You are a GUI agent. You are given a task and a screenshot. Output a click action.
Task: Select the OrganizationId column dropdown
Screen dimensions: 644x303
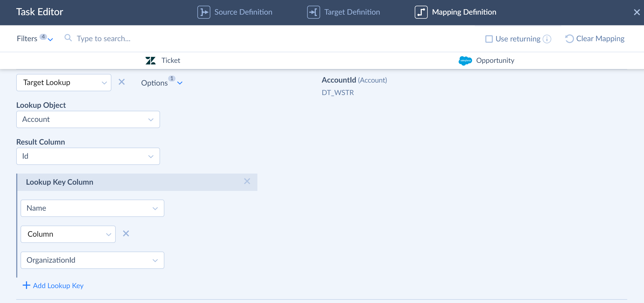pos(92,260)
